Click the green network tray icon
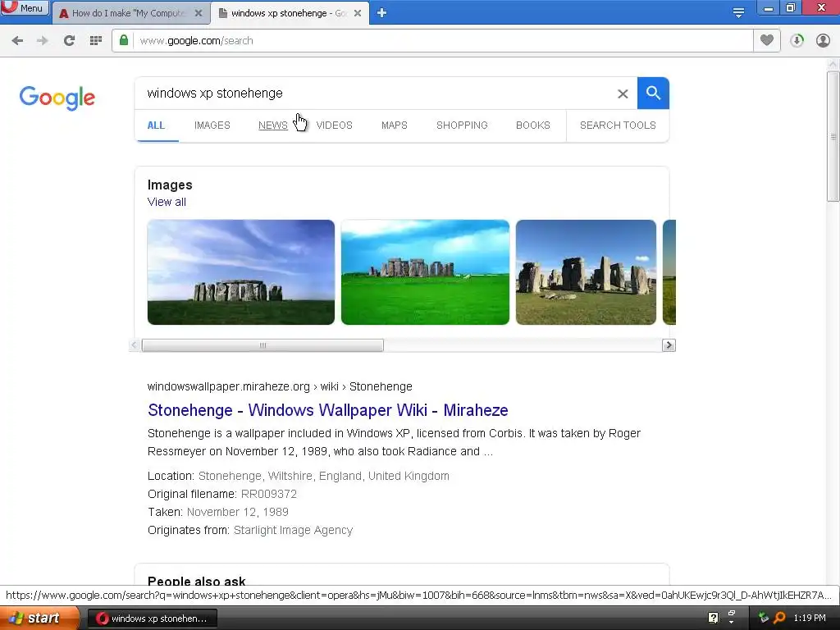The image size is (840, 630). click(764, 618)
